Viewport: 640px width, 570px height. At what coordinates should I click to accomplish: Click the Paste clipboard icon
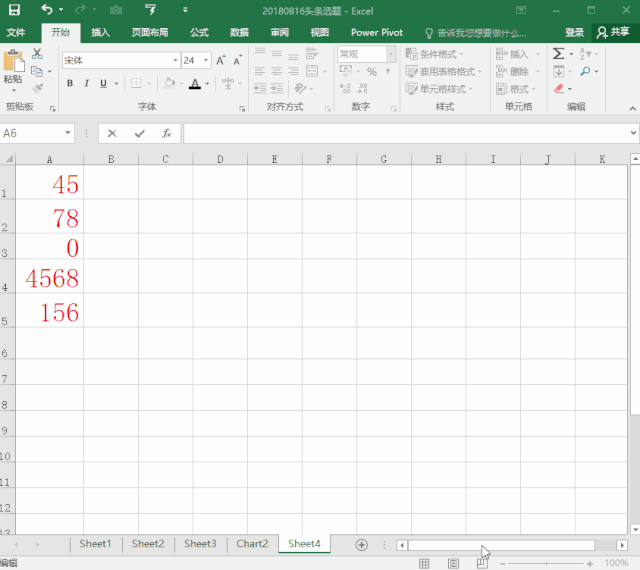(x=13, y=62)
